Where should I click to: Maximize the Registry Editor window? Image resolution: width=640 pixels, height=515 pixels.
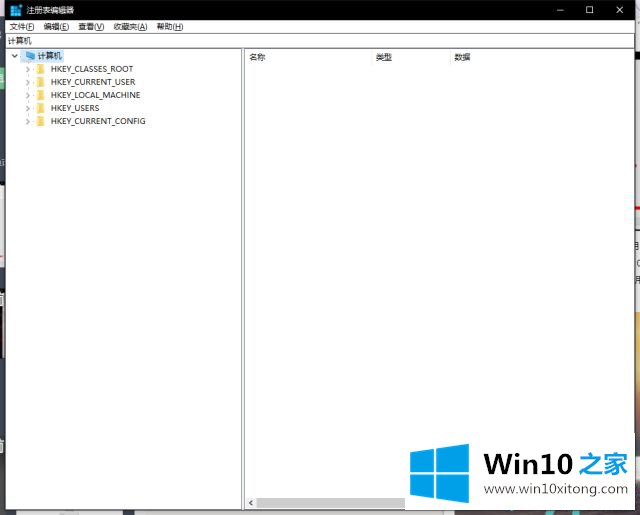click(589, 10)
